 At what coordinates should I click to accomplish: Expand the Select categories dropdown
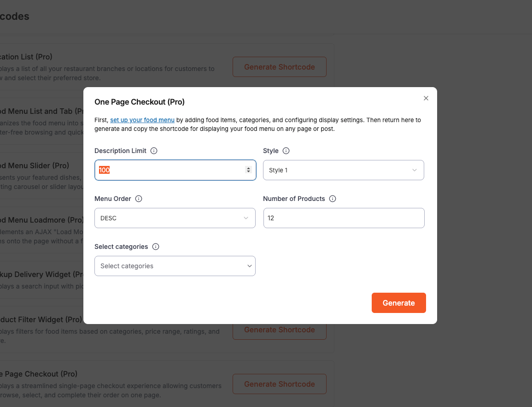point(175,266)
